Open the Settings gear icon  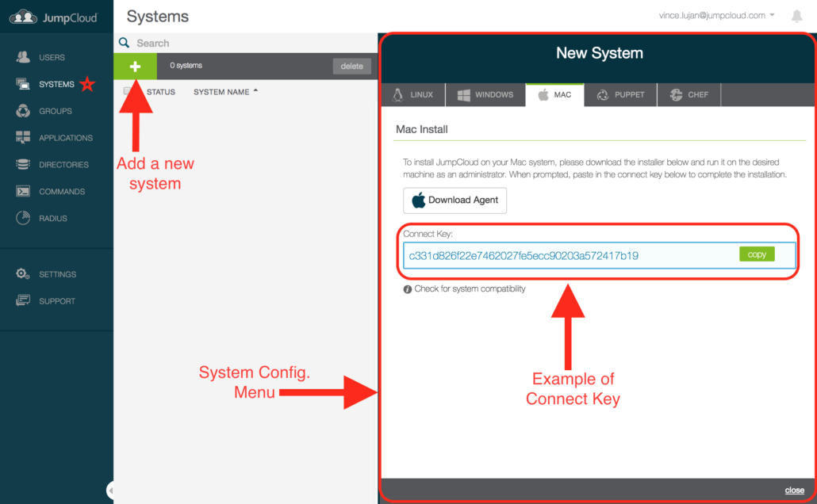click(23, 274)
